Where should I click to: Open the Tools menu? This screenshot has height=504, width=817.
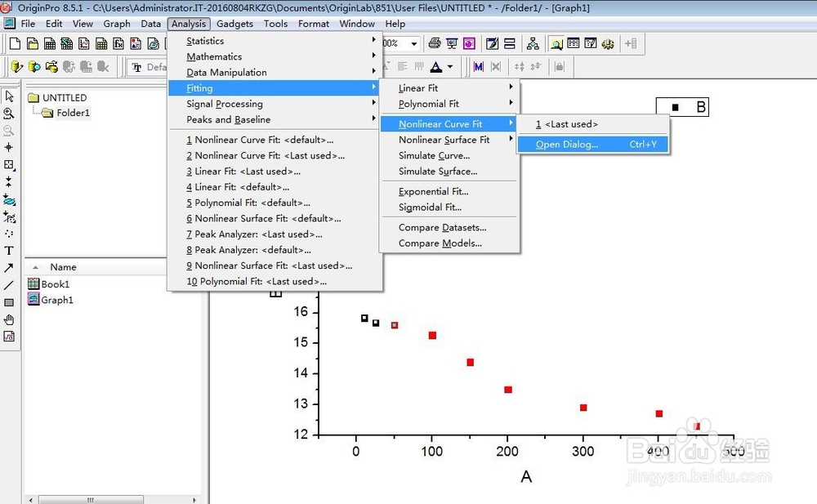click(x=275, y=24)
